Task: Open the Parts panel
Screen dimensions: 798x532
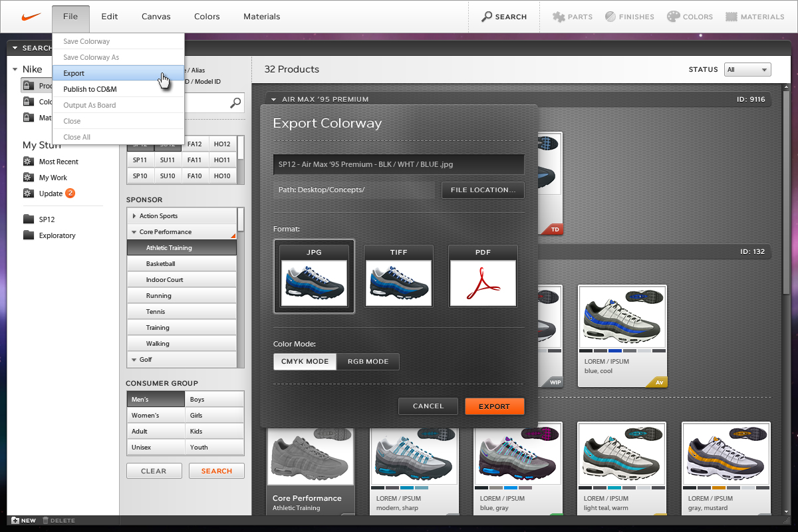Action: point(573,17)
